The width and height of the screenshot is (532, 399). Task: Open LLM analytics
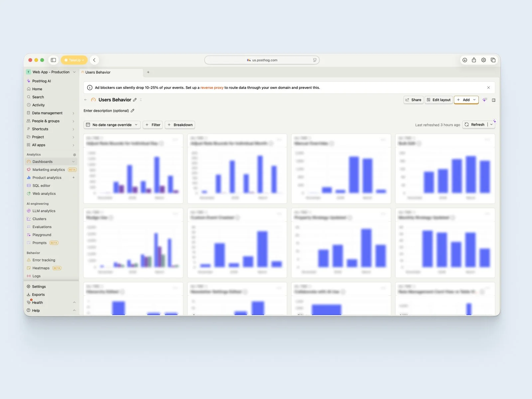click(x=44, y=211)
